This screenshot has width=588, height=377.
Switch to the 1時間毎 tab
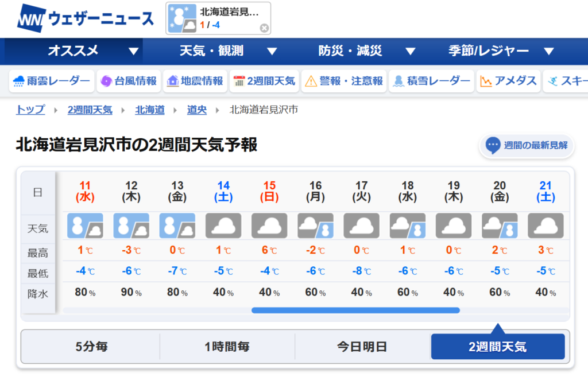coord(227,347)
